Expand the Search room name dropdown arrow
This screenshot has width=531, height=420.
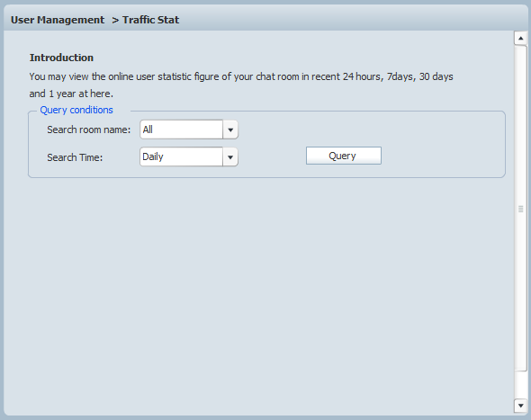[230, 130]
